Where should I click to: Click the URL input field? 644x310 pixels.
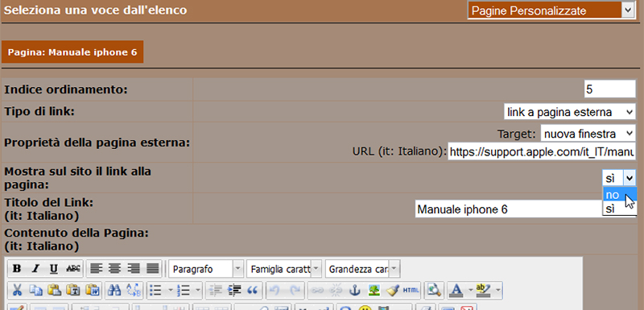coord(542,151)
